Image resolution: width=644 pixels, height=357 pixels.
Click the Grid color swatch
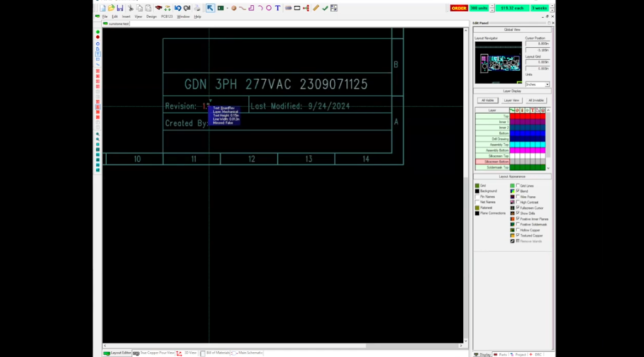477,186
